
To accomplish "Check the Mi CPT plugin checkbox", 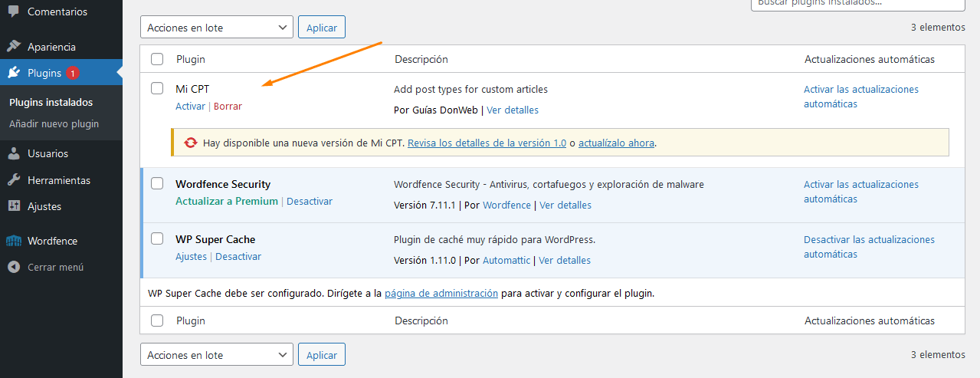I will pos(157,88).
